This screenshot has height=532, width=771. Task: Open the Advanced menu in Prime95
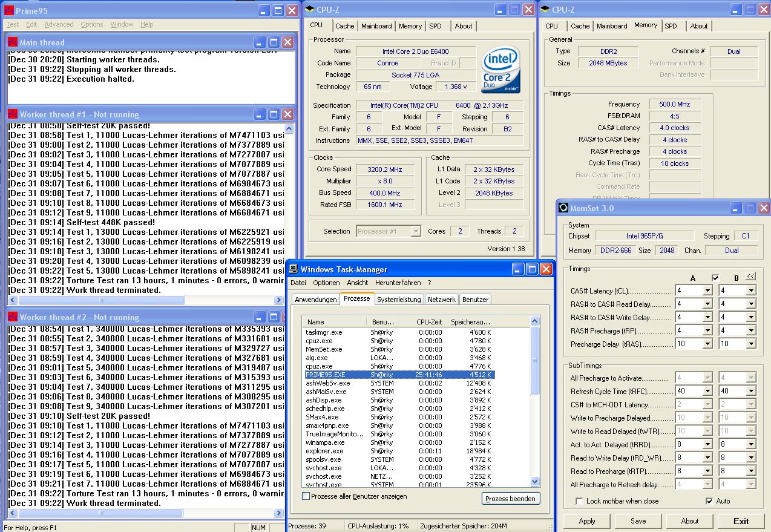point(59,24)
